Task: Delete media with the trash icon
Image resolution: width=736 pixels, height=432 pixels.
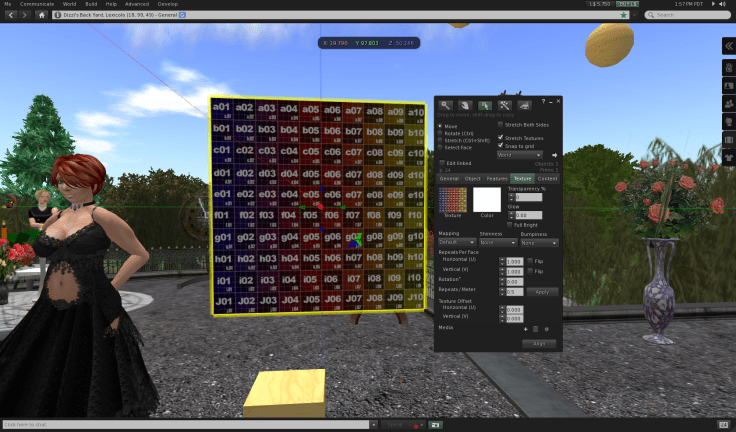Action: click(x=536, y=328)
